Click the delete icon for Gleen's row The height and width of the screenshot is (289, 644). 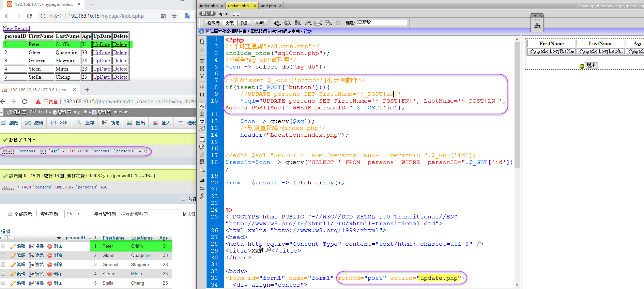coord(50,256)
